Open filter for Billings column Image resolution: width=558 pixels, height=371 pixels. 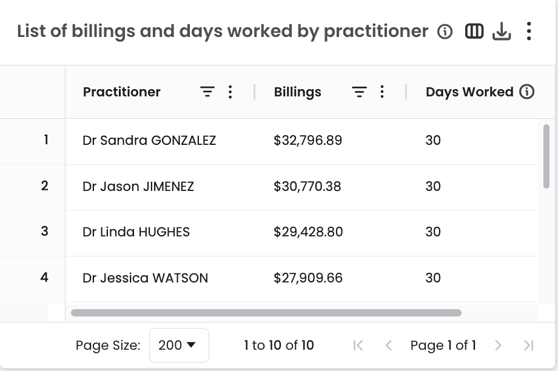(359, 92)
